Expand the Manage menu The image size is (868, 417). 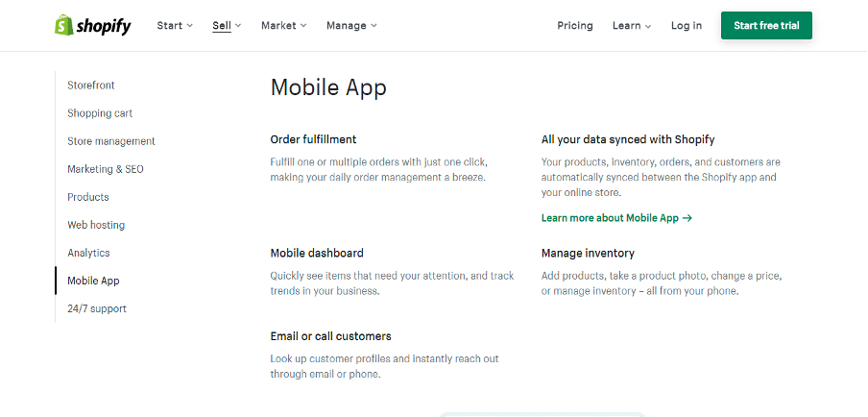(x=351, y=26)
